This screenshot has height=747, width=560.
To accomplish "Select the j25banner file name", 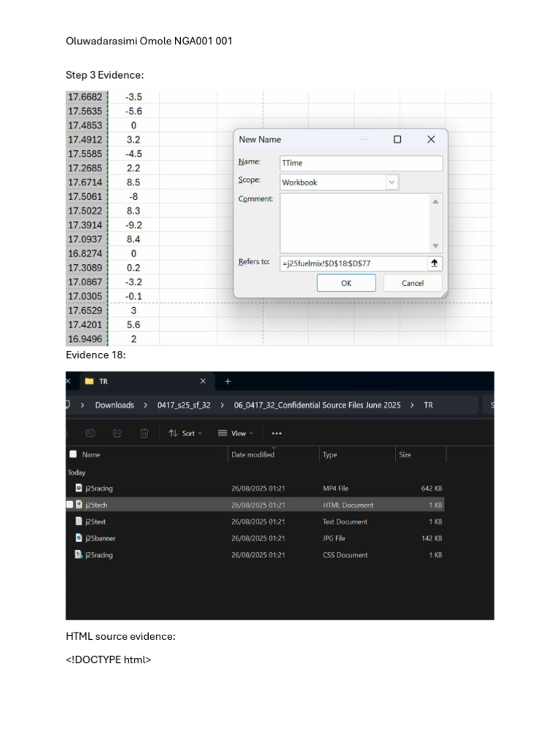I will (x=100, y=538).
